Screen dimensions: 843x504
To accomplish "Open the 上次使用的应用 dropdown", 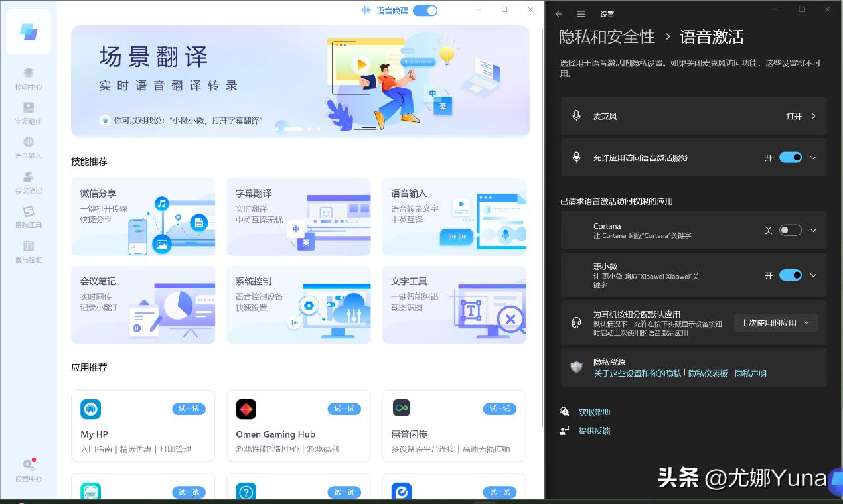I will 775,322.
